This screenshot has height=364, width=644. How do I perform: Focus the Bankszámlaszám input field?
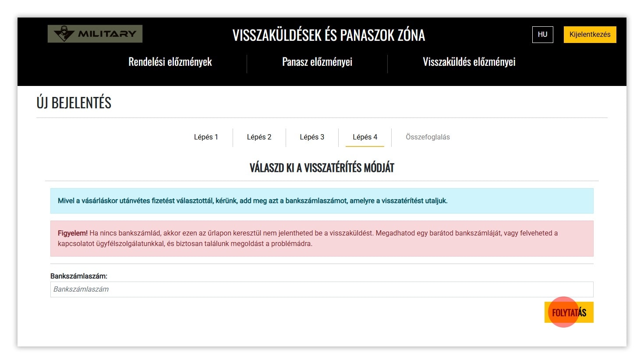322,289
